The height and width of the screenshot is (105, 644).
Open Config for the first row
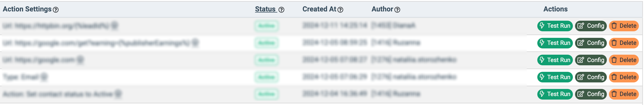591,26
